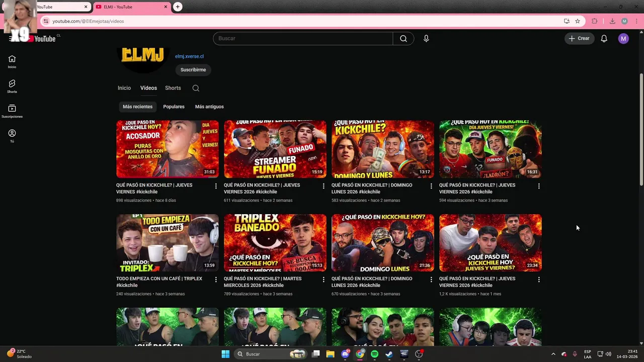The height and width of the screenshot is (362, 644).
Task: View site information icon in address bar
Action: click(x=46, y=21)
